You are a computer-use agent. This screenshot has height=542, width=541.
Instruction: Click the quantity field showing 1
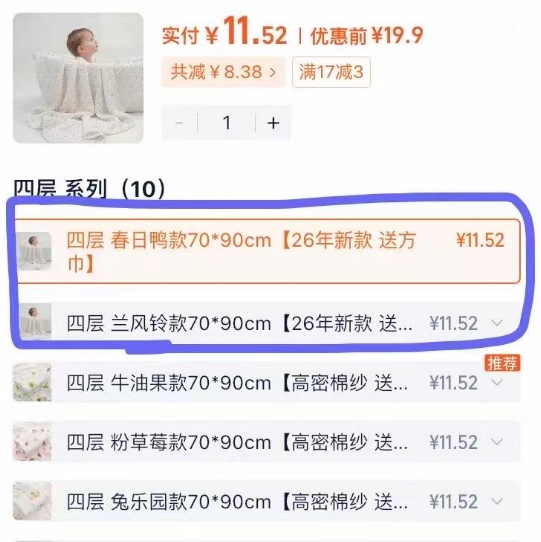227,123
